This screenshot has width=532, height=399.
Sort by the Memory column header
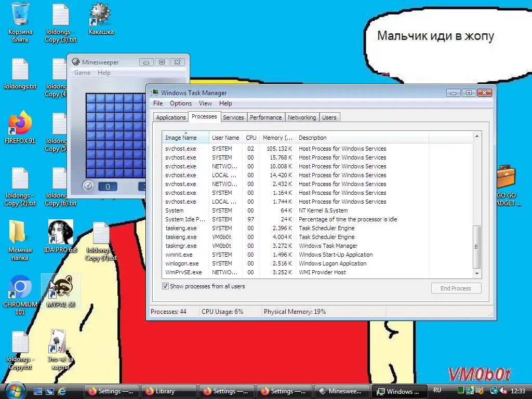coord(277,137)
